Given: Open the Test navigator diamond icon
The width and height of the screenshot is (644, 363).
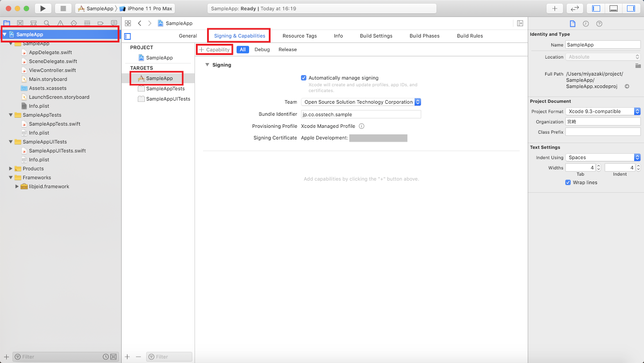Looking at the screenshot, I should (74, 23).
